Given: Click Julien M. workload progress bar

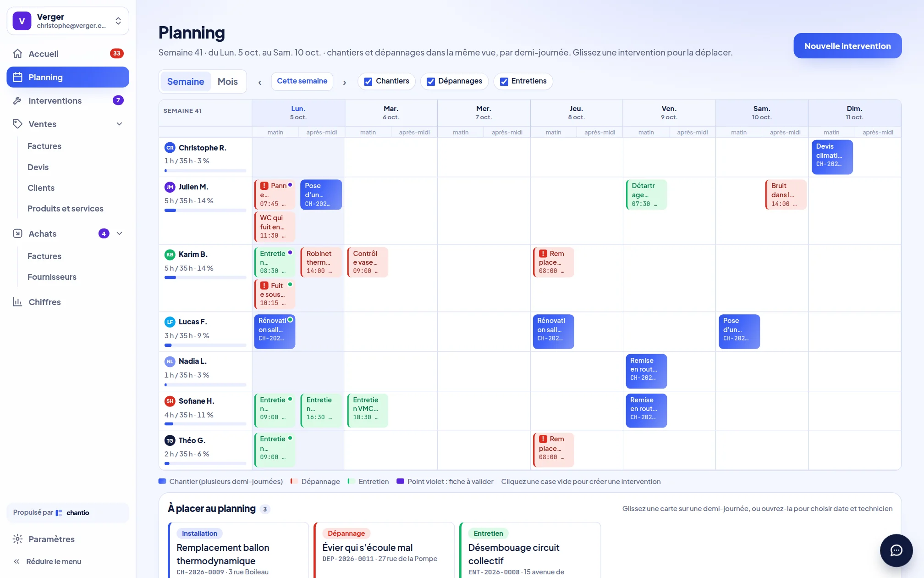Looking at the screenshot, I should pos(205,210).
